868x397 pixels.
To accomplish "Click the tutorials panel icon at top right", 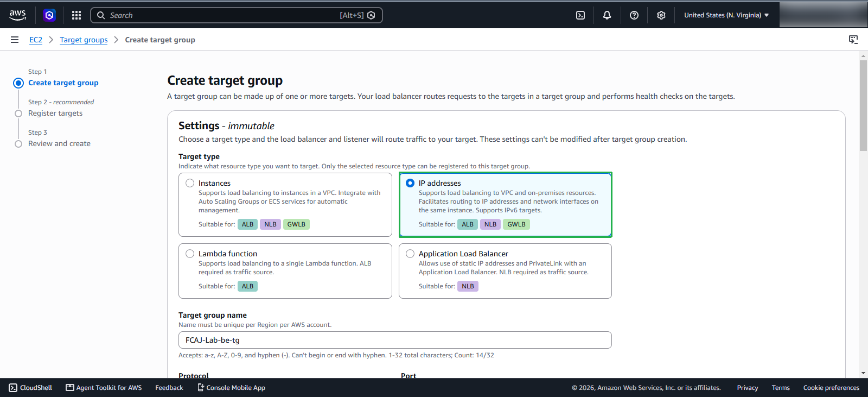I will 853,40.
